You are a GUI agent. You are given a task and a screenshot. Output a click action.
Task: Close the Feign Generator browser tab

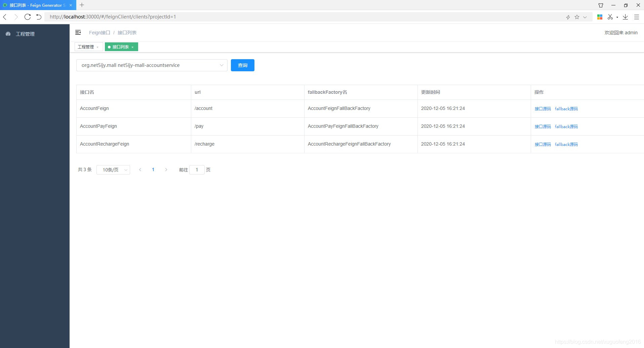coord(71,5)
